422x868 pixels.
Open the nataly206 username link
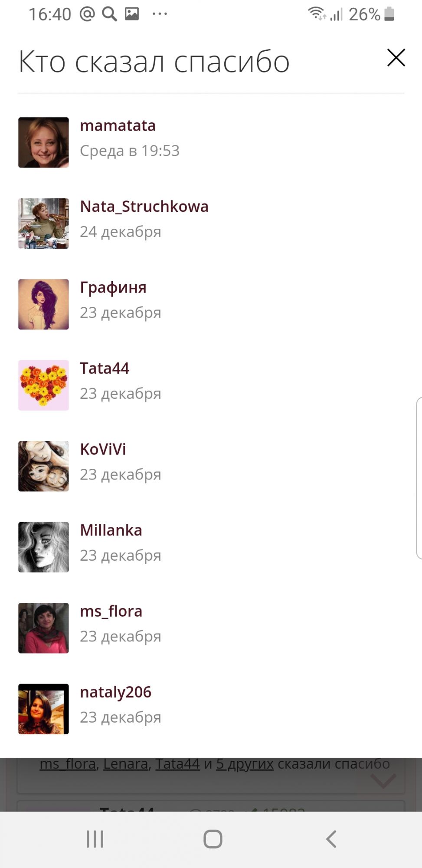coord(116,692)
